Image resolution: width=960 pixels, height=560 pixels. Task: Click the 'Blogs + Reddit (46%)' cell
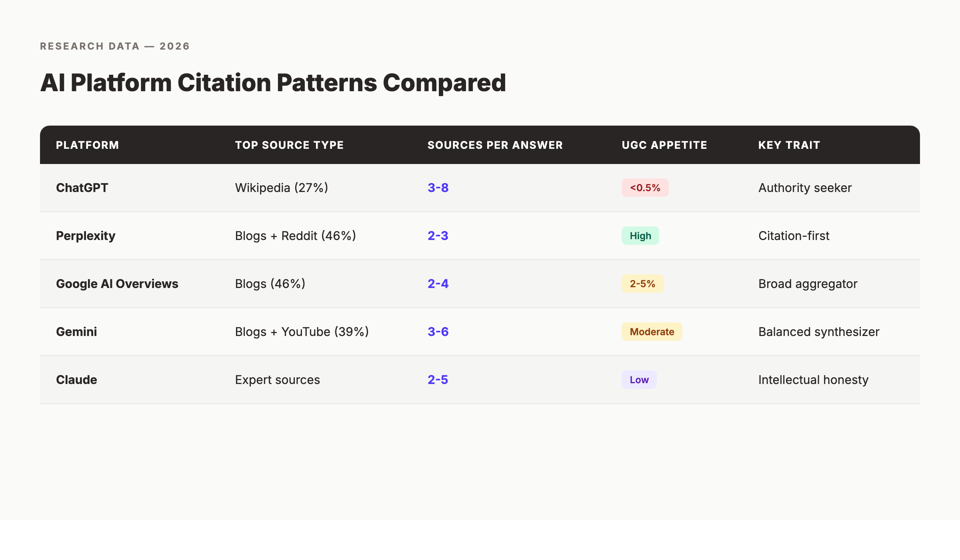pyautogui.click(x=296, y=236)
